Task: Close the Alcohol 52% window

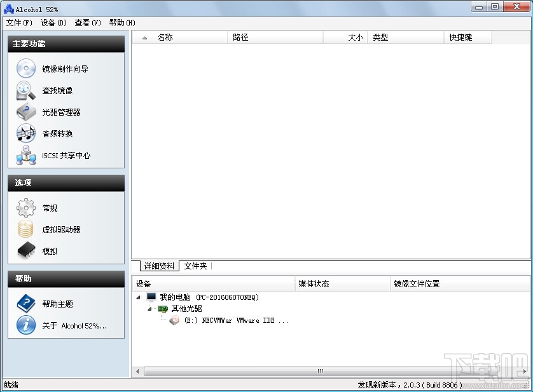Action: (516, 7)
